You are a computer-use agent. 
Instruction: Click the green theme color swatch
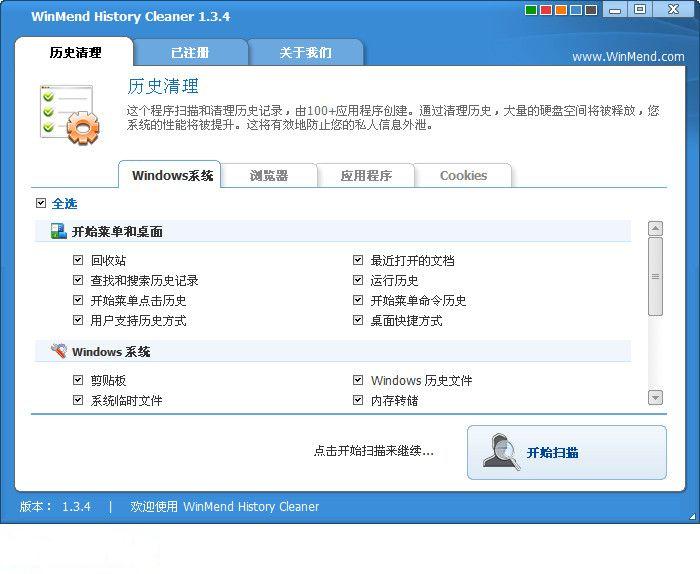point(531,10)
